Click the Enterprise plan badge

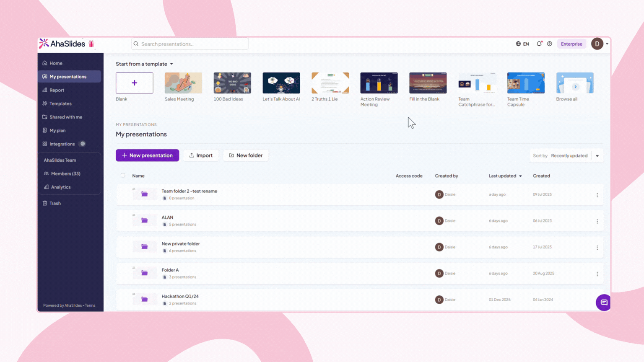[571, 44]
